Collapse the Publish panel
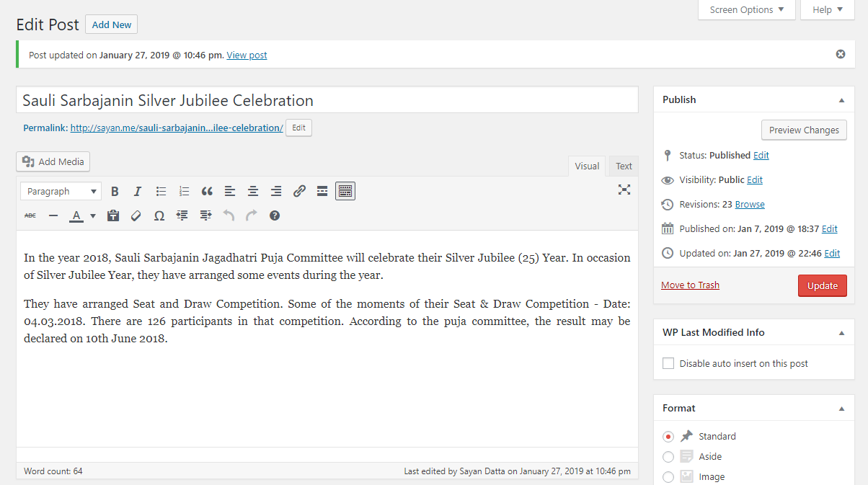Viewport: 868px width, 485px height. (x=841, y=100)
